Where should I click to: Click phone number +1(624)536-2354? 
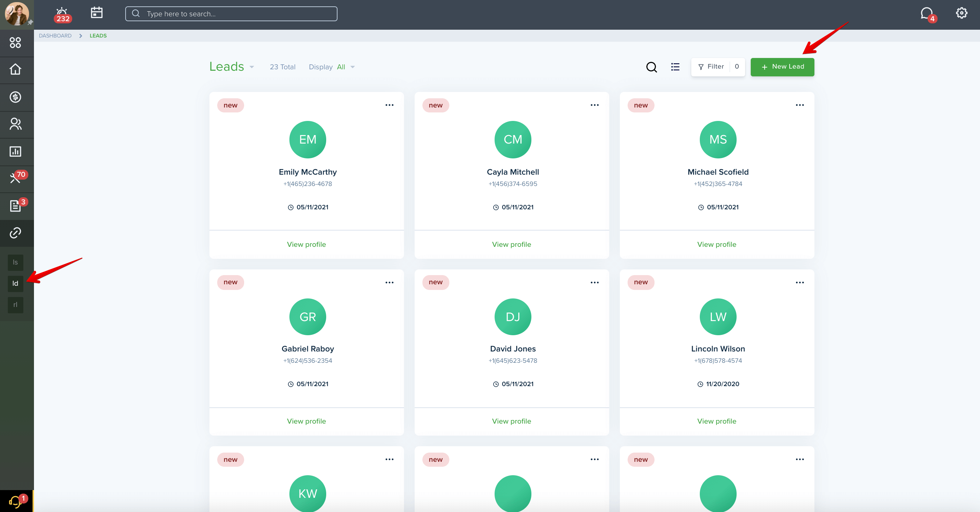tap(307, 361)
